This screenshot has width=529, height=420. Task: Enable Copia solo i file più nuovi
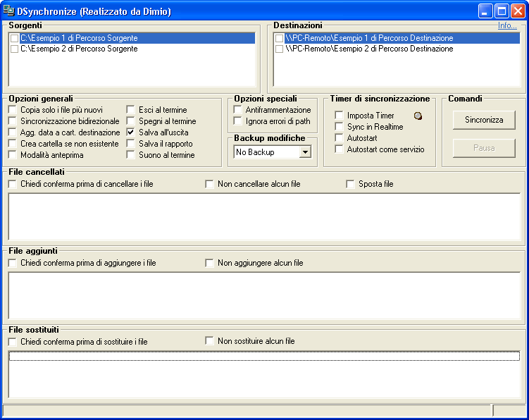tap(13, 110)
